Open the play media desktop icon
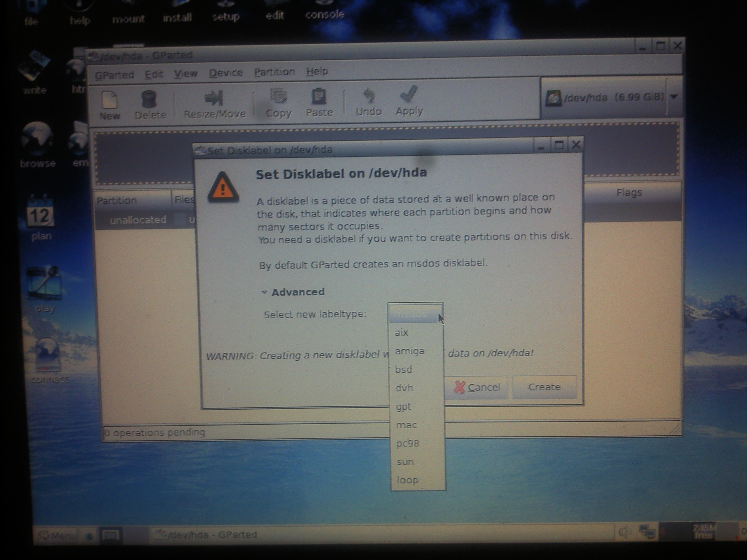Image resolution: width=747 pixels, height=560 pixels. click(44, 289)
